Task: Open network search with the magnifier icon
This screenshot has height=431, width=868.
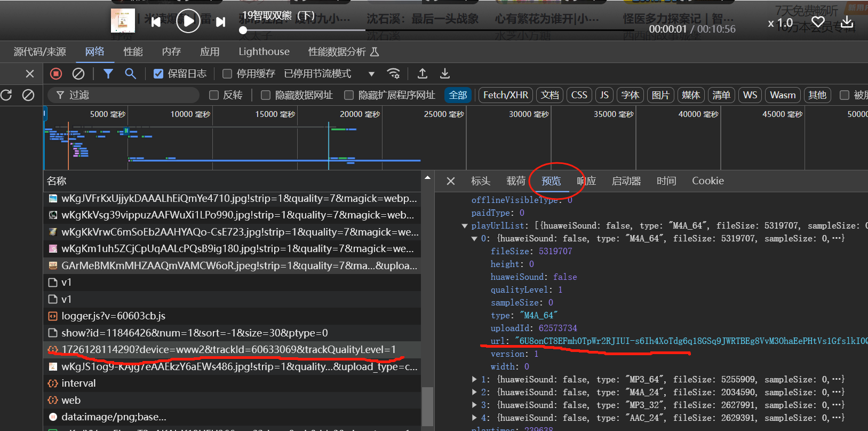Action: tap(130, 74)
